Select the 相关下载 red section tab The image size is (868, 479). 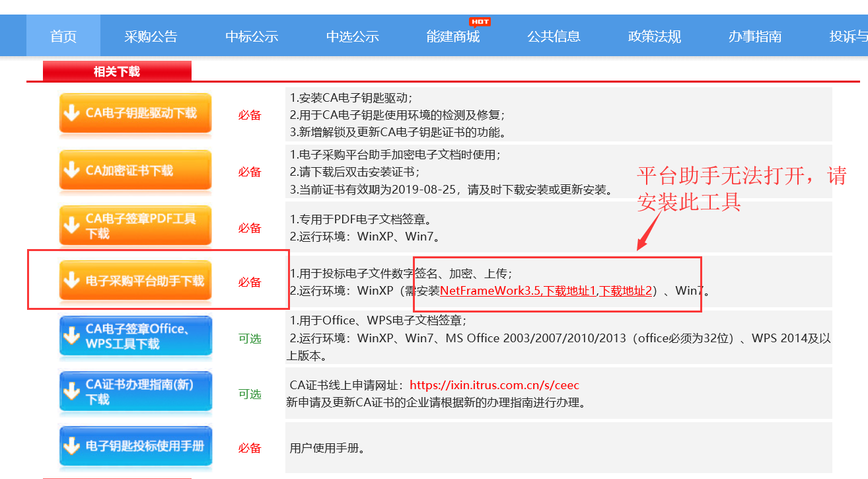point(117,71)
